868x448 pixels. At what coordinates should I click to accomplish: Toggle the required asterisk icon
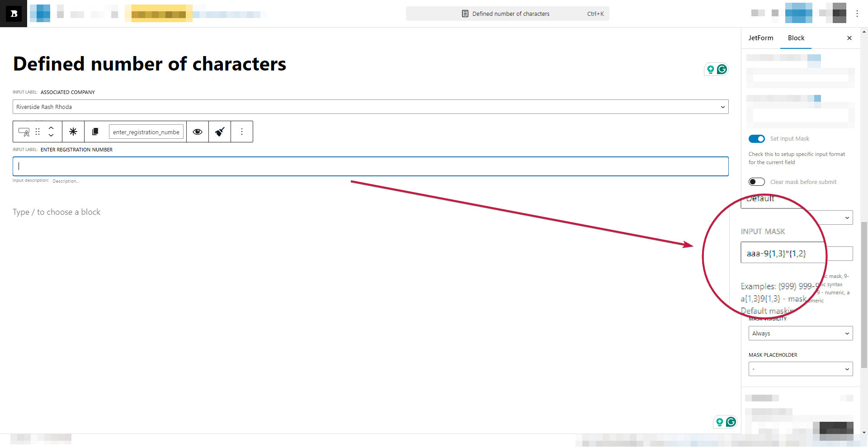[73, 132]
